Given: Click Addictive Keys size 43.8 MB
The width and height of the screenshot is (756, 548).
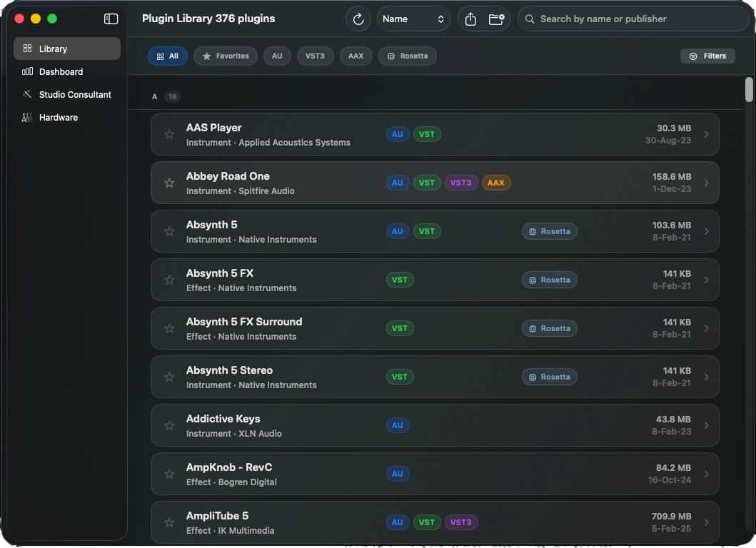Looking at the screenshot, I should click(673, 420).
